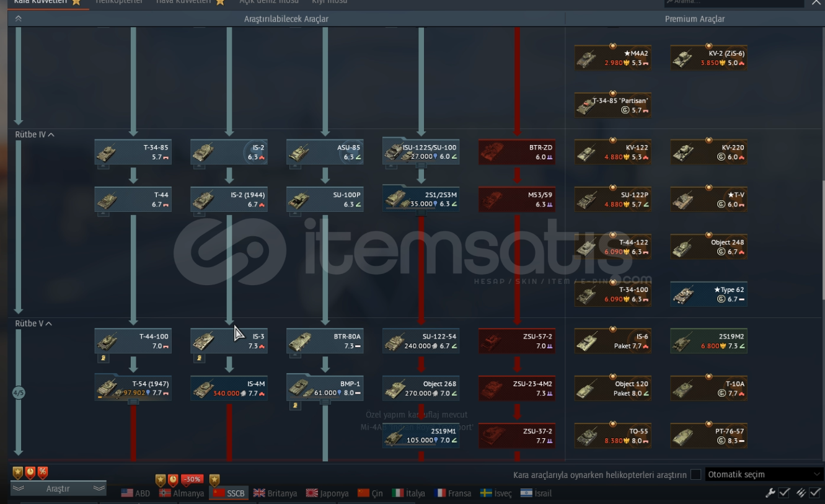The width and height of the screenshot is (825, 504).
Task: Select the T-44 tank card
Action: coord(133,199)
